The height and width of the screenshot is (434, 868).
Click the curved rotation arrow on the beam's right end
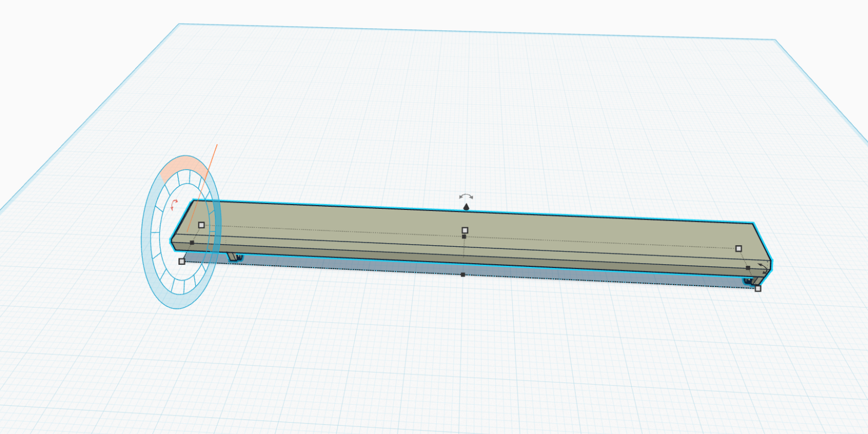[764, 267]
